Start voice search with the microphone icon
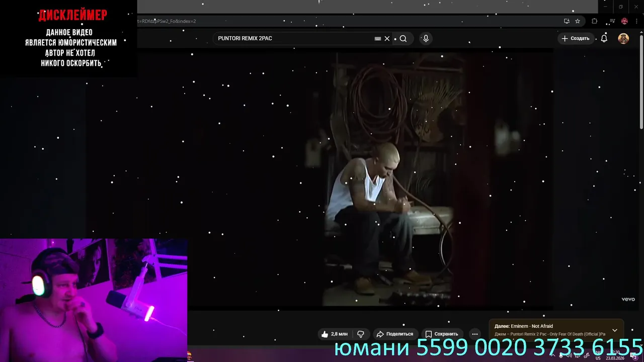Viewport: 644px width, 362px height. 426,38
